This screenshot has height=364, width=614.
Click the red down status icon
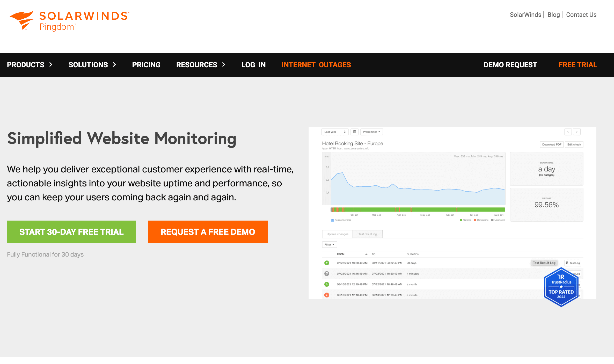327,295
